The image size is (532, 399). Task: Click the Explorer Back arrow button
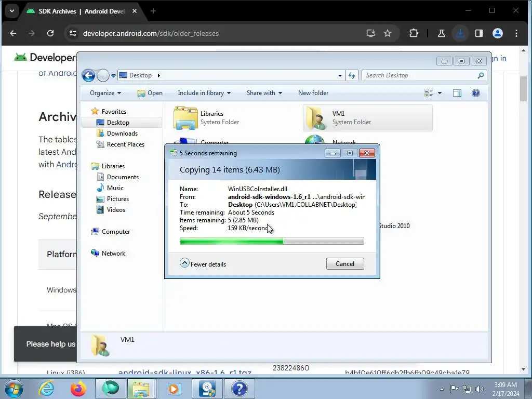88,75
